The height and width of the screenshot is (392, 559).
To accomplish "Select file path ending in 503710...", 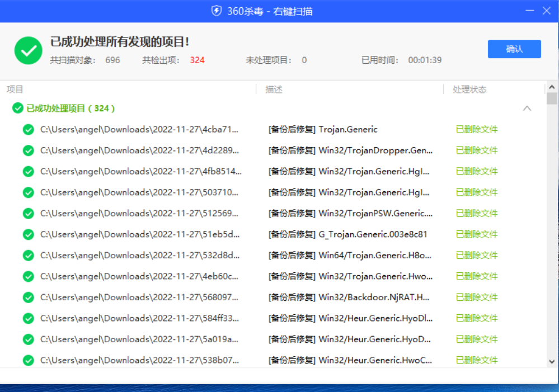I will pyautogui.click(x=139, y=192).
